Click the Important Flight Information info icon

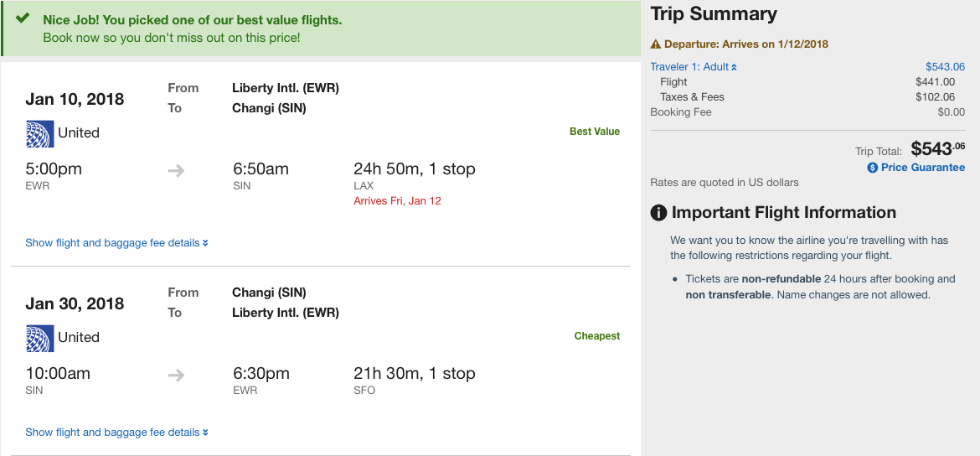click(x=659, y=213)
